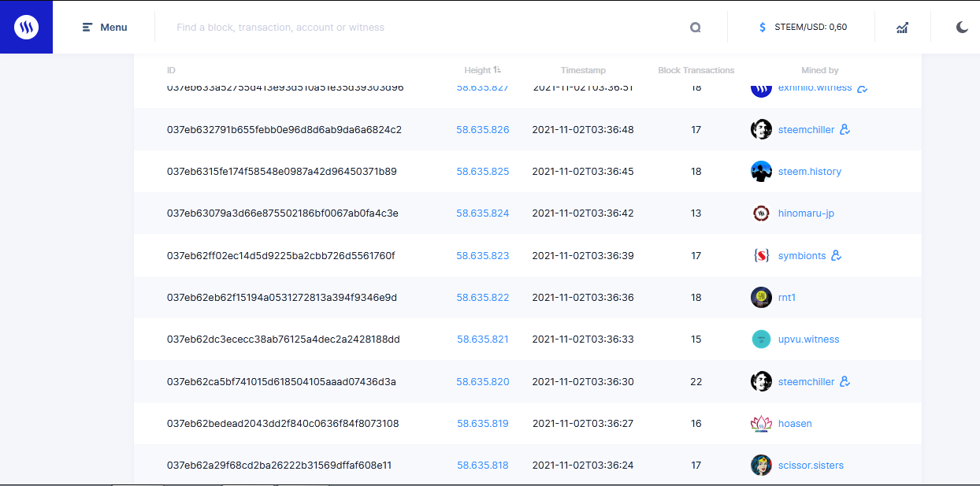Click steem.history avatar icon

pyautogui.click(x=761, y=172)
